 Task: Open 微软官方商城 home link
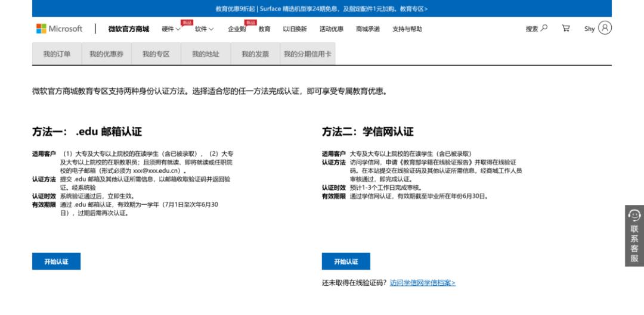pyautogui.click(x=129, y=29)
